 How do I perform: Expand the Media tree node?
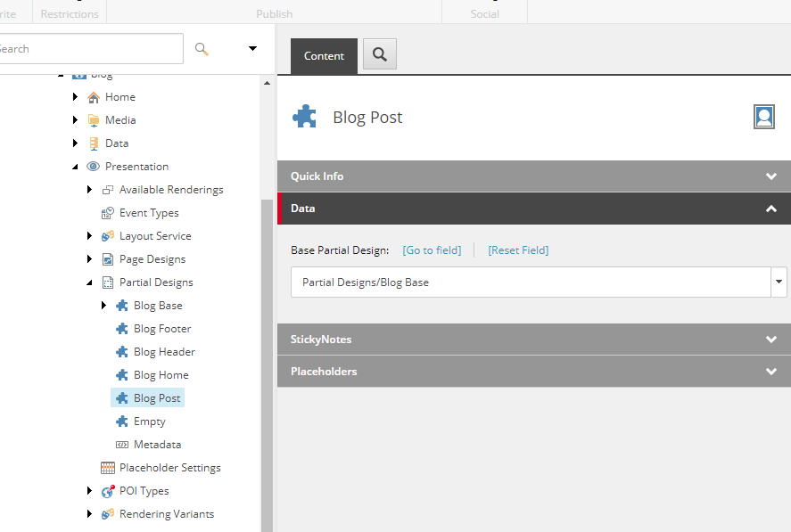(75, 120)
